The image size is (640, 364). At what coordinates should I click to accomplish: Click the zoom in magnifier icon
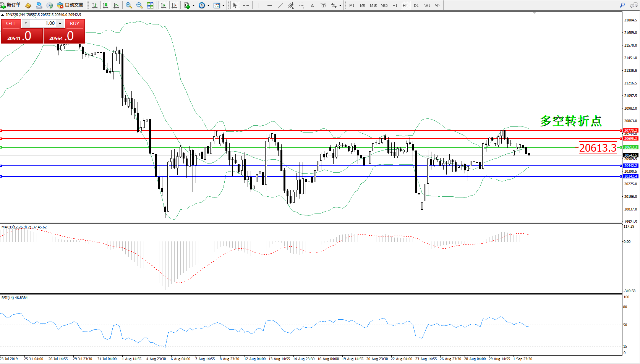[129, 5]
